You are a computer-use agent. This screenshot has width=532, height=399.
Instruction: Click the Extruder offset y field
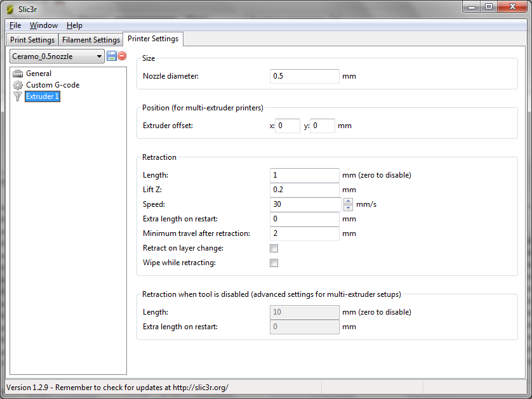coord(323,126)
